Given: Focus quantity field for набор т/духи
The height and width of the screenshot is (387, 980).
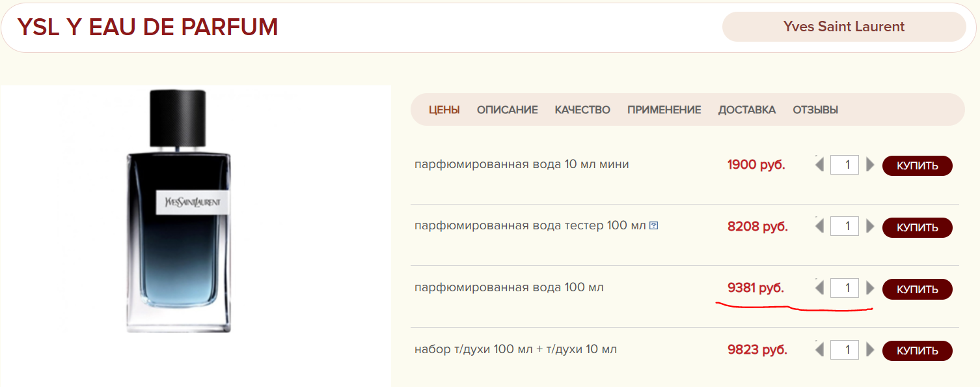Looking at the screenshot, I should tap(845, 349).
